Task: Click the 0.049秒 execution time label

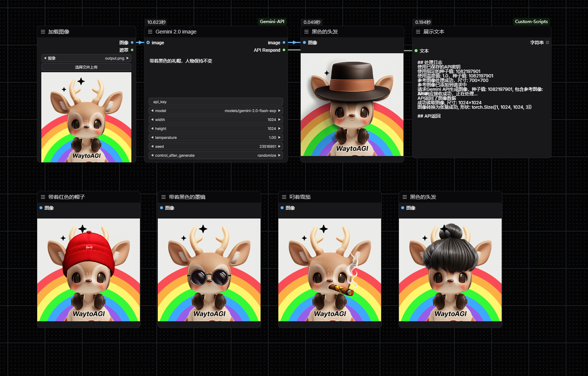Action: click(312, 22)
